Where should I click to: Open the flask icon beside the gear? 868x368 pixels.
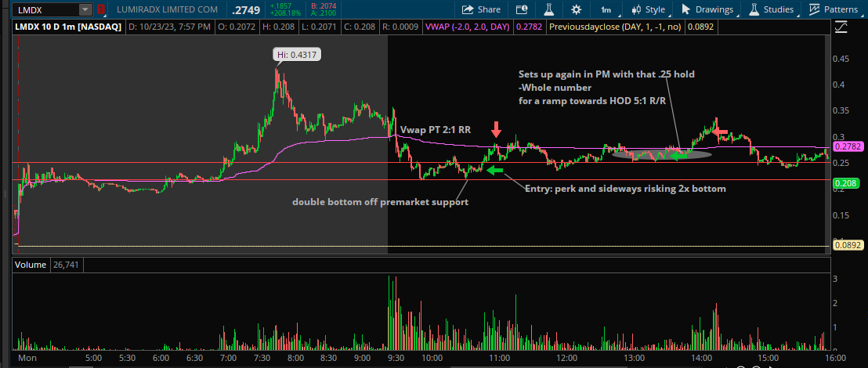pos(549,9)
